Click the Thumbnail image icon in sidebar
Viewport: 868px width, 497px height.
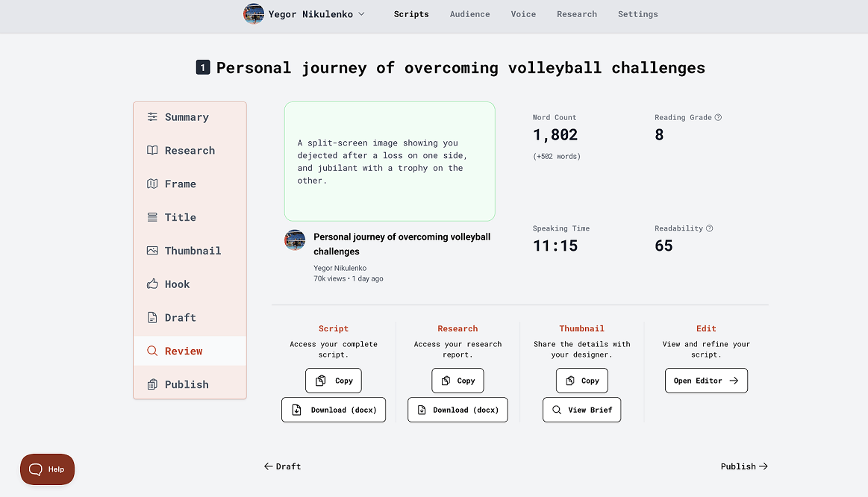click(152, 251)
